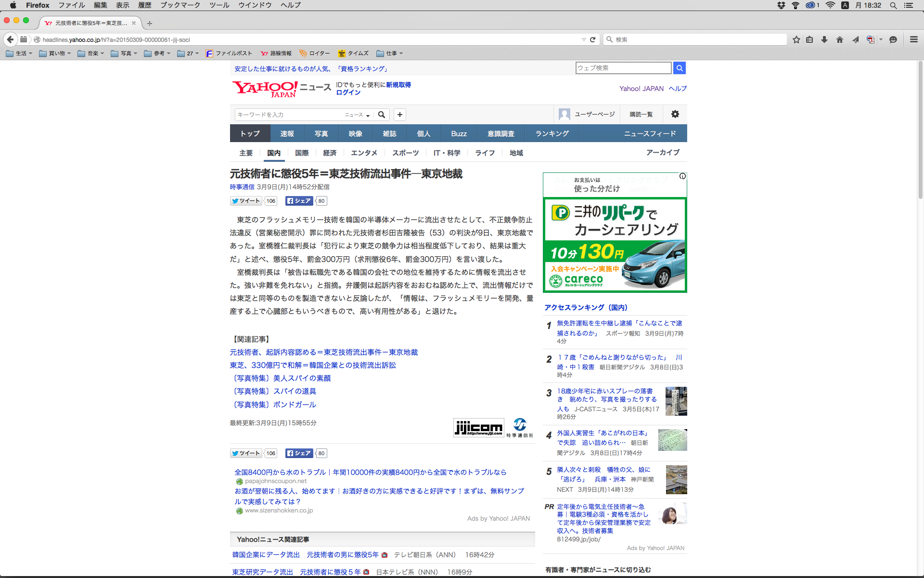Open the 仕事 bookmarks folder dropdown
This screenshot has width=924, height=578.
click(390, 53)
